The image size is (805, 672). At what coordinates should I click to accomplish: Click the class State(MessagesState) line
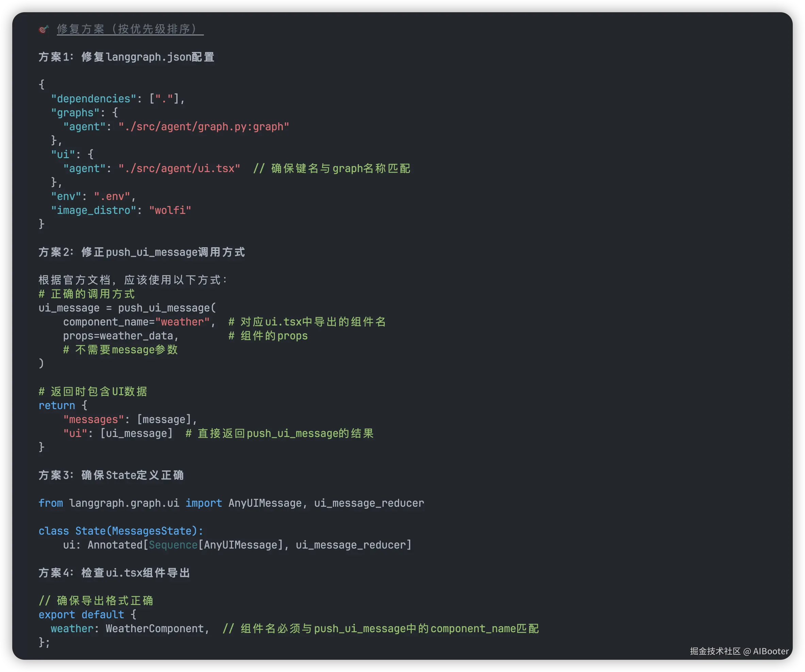[120, 531]
